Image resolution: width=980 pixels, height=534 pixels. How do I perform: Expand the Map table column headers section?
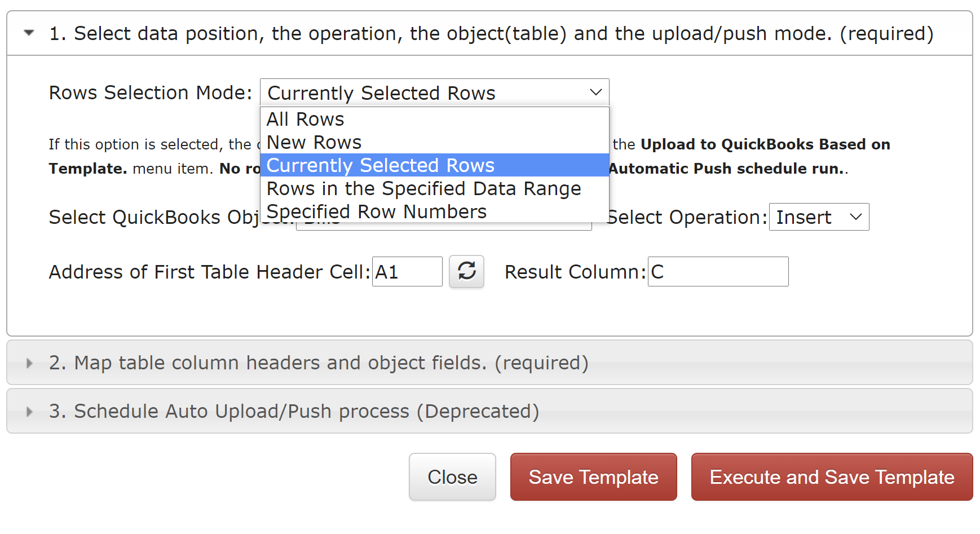pyautogui.click(x=29, y=363)
